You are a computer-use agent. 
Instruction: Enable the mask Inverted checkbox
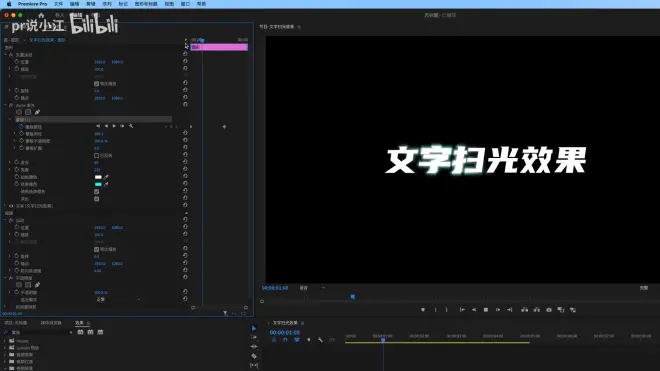(96, 155)
